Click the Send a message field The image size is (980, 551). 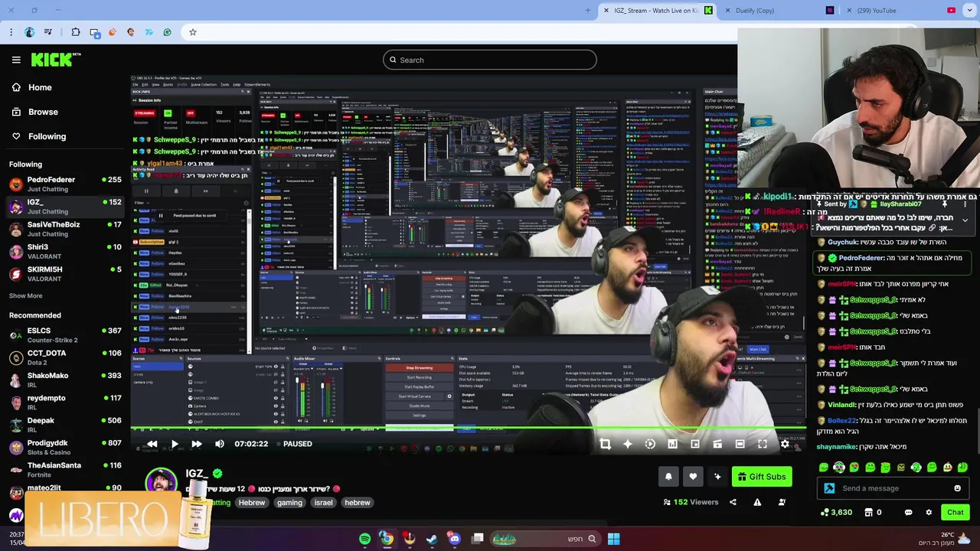tap(892, 488)
